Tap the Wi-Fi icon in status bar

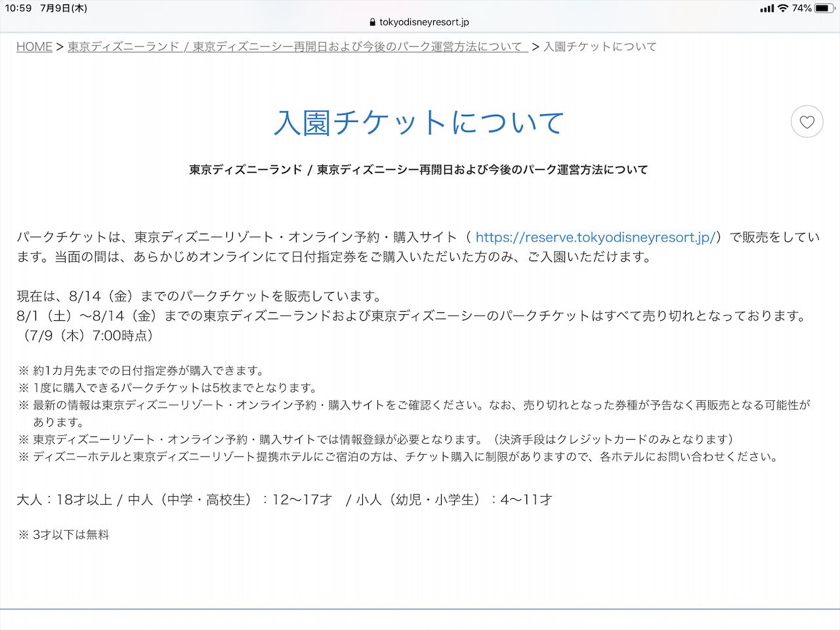782,9
